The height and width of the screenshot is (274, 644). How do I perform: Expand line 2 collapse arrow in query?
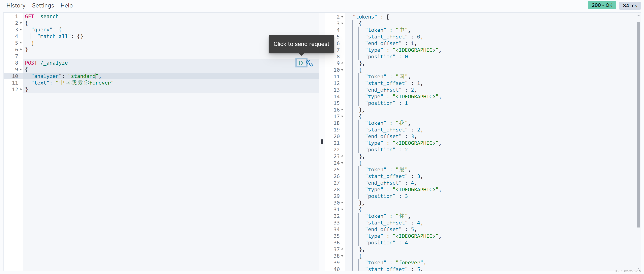click(21, 23)
